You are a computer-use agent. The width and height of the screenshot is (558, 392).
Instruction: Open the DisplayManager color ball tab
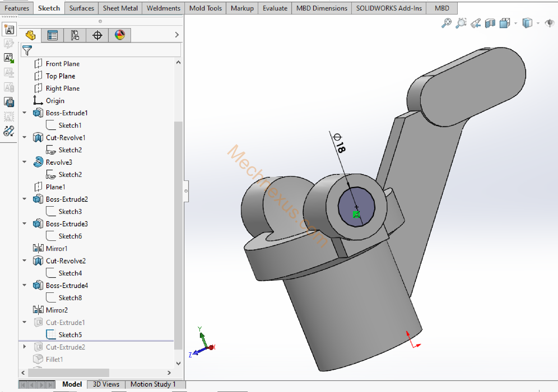120,35
